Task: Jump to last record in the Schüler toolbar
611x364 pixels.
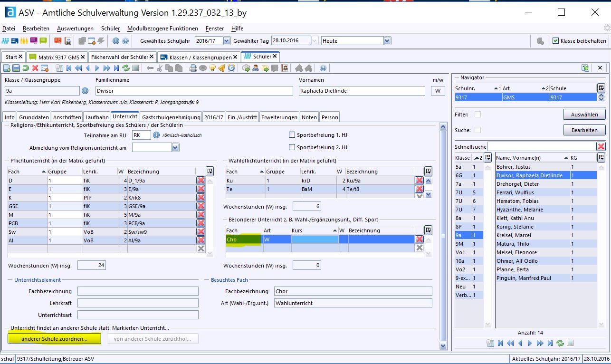Action: tap(116, 68)
